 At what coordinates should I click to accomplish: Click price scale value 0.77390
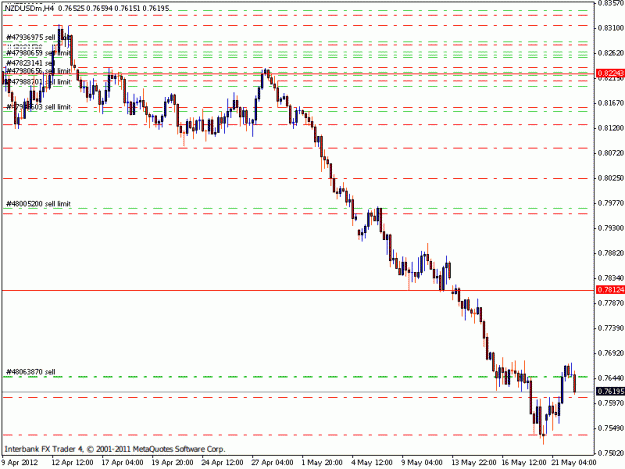point(611,328)
